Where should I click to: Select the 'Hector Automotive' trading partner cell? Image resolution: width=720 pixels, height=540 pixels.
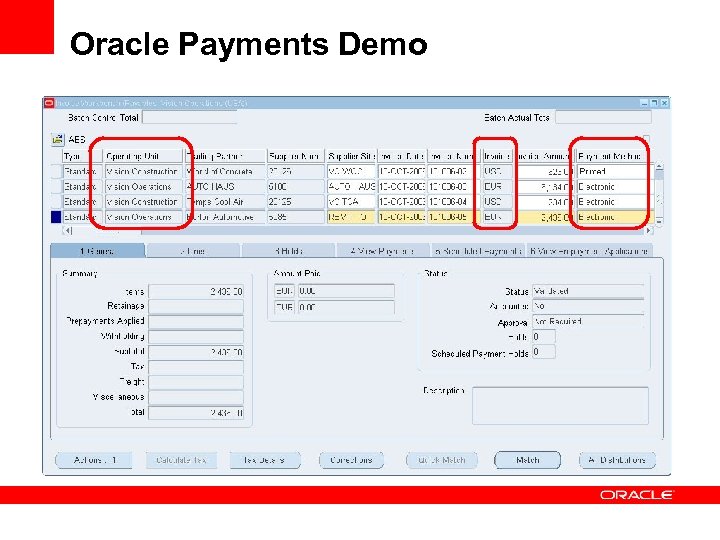225,217
